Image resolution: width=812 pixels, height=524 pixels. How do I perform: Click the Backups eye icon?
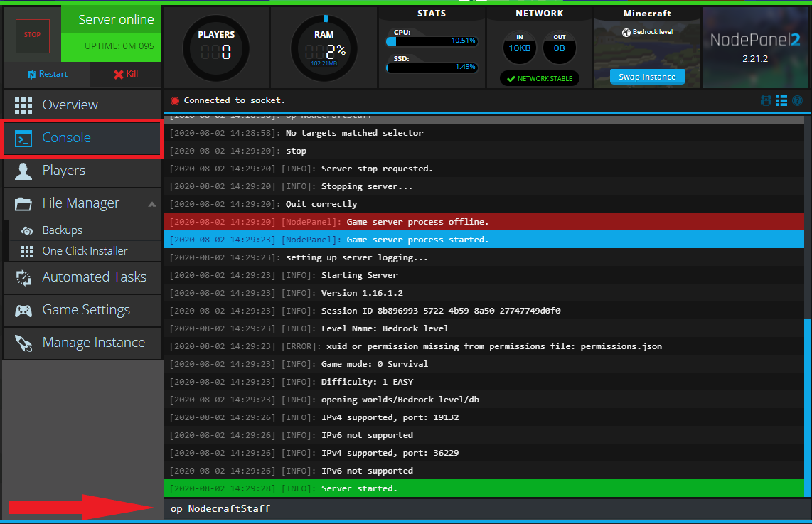tap(27, 230)
